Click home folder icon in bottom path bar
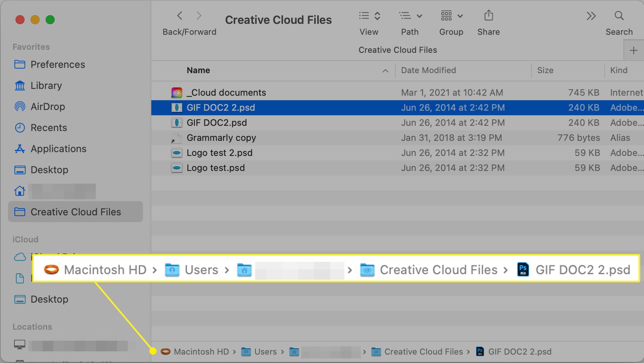Image resolution: width=644 pixels, height=363 pixels. pyautogui.click(x=294, y=352)
